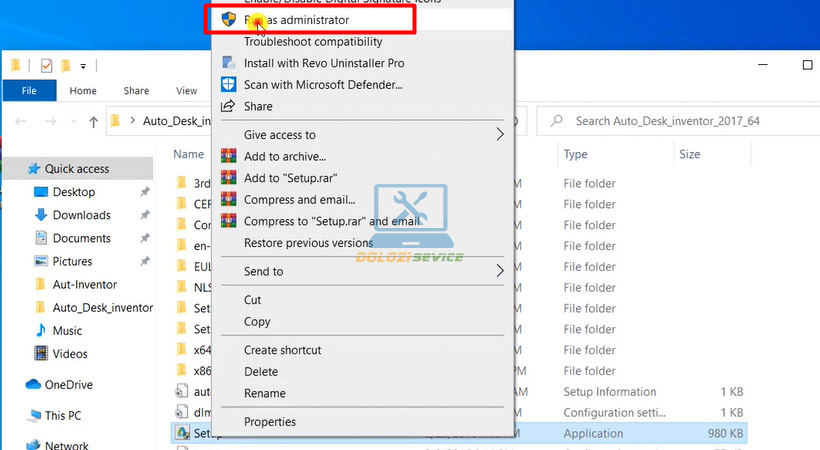Click the Revo Uninstaller Pro icon
The image size is (820, 450).
[229, 63]
